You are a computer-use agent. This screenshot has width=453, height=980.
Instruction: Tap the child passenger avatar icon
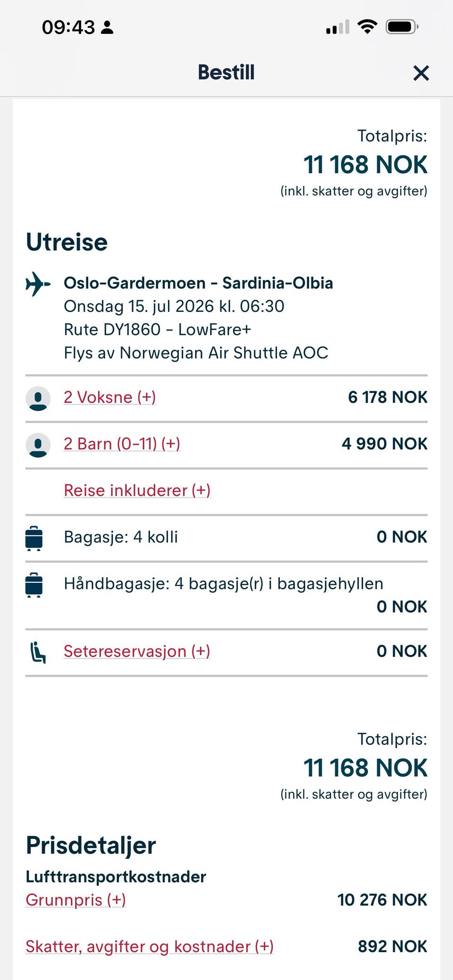click(x=38, y=444)
